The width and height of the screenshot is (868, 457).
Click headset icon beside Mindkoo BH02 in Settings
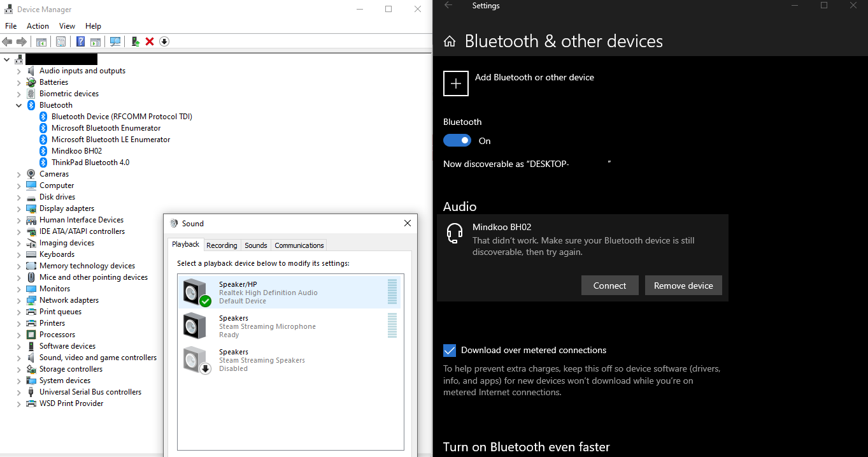coord(455,233)
